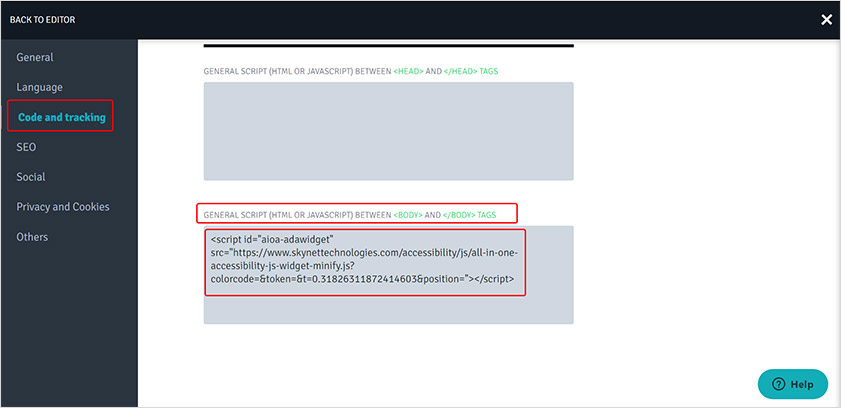The height and width of the screenshot is (408, 841).
Task: Close the settings panel with X
Action: pos(826,20)
